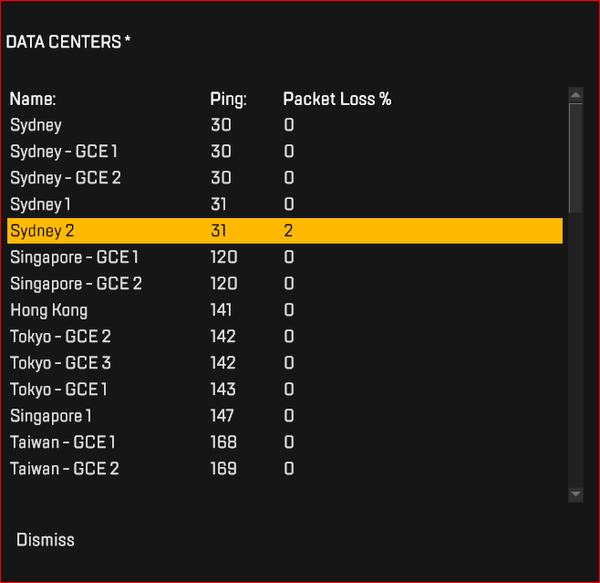Screen dimensions: 600x583
Task: Select Singapore - GCE 1 server
Action: pyautogui.click(x=74, y=257)
